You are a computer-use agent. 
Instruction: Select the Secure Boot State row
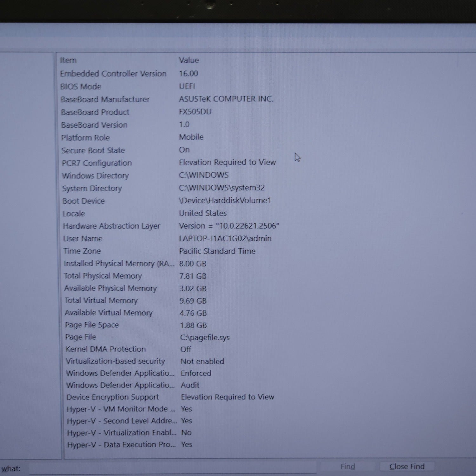[x=93, y=150]
